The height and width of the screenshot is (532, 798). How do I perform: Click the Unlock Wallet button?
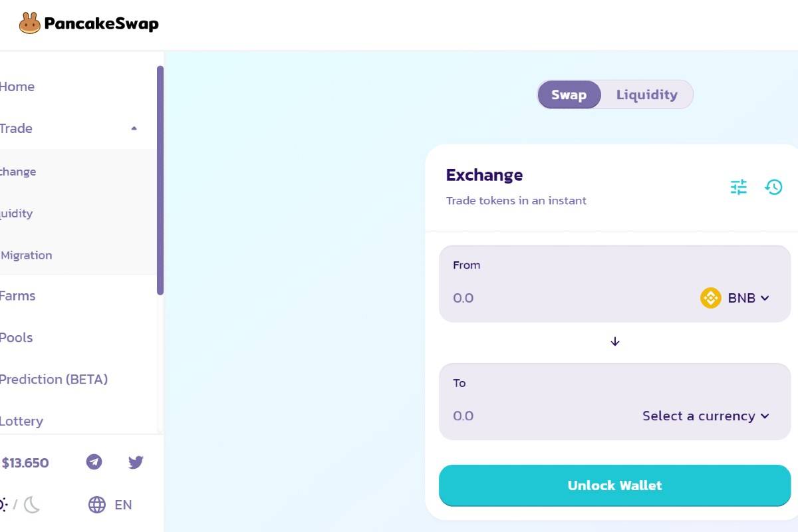[615, 485]
